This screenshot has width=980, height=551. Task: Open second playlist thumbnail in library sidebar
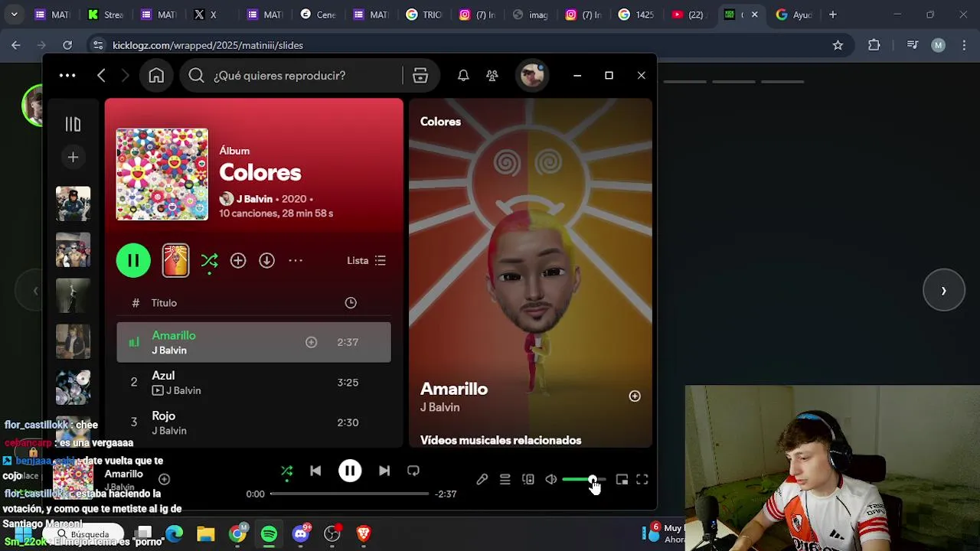(x=73, y=249)
